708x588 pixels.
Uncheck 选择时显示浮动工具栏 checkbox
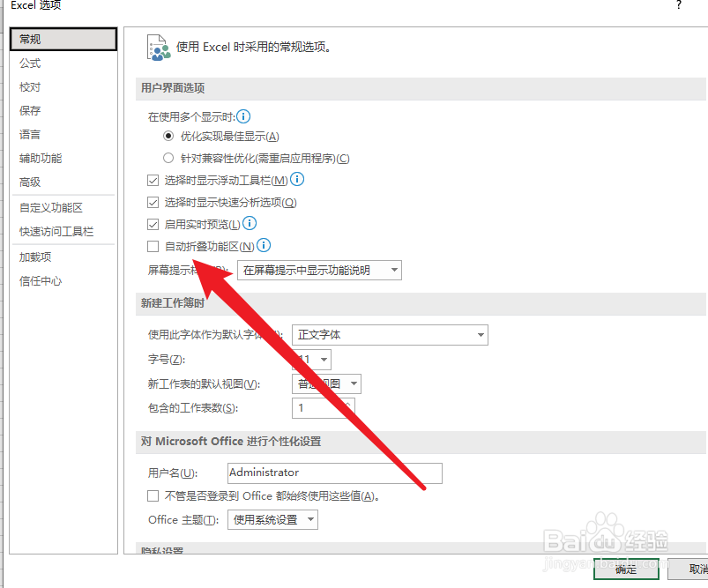[153, 180]
